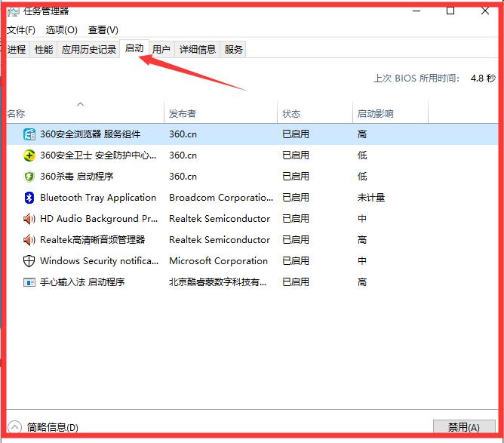The height and width of the screenshot is (443, 504).
Task: Click 4.8 秒 BIOS time value
Action: pos(483,78)
